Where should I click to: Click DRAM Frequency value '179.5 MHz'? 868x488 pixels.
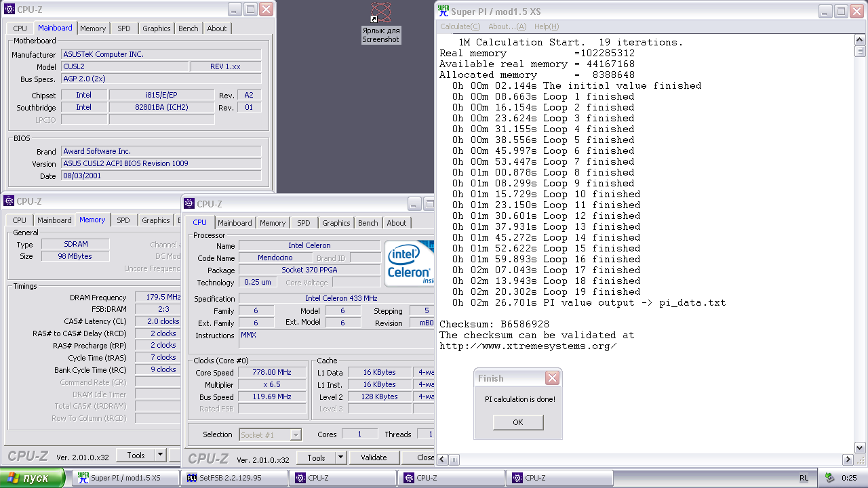point(158,297)
